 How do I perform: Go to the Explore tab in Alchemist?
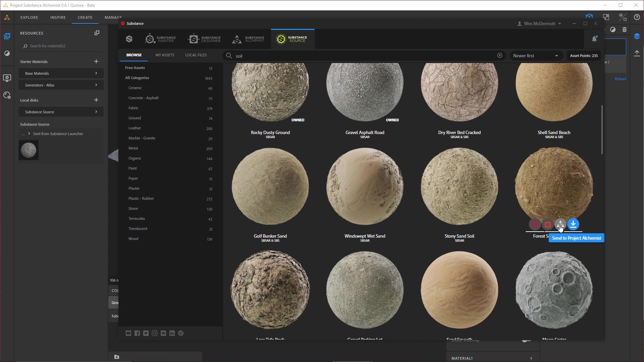point(29,17)
